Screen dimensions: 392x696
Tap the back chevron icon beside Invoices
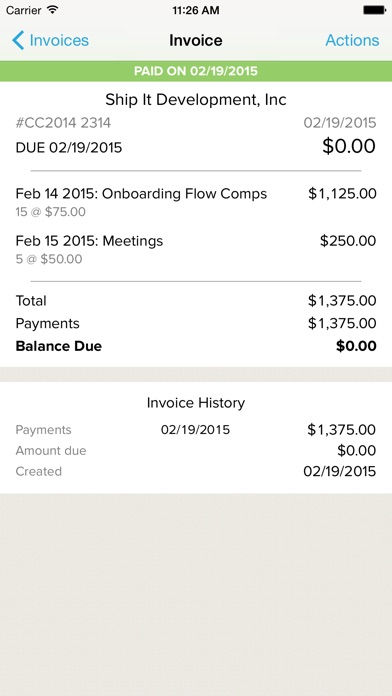point(18,40)
